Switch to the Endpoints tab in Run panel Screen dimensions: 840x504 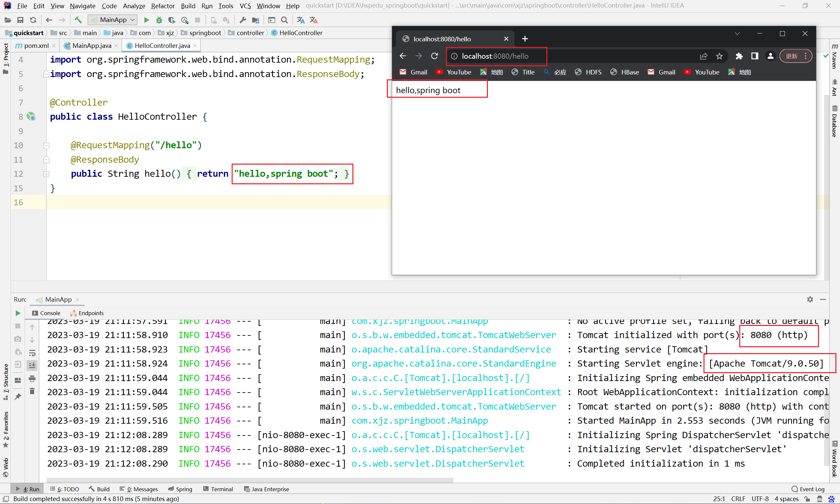point(87,313)
